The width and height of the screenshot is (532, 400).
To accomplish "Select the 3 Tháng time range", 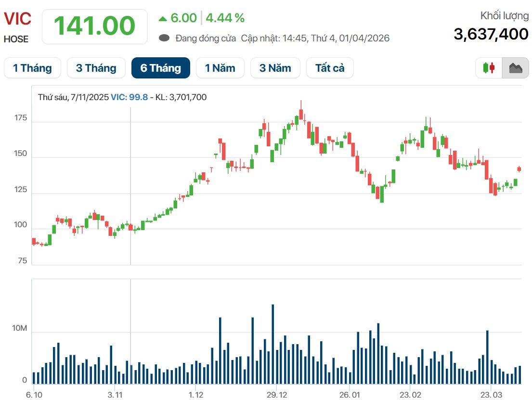I will (x=96, y=68).
